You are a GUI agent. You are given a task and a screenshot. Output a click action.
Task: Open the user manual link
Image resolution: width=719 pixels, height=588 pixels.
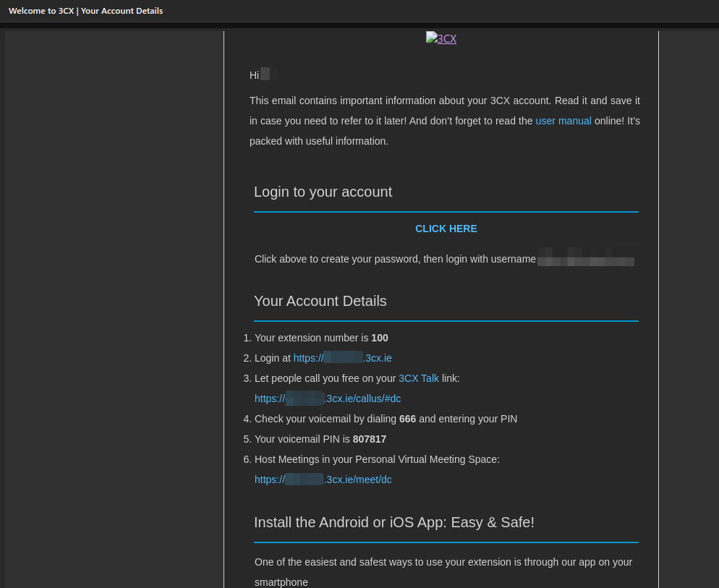[563, 121]
